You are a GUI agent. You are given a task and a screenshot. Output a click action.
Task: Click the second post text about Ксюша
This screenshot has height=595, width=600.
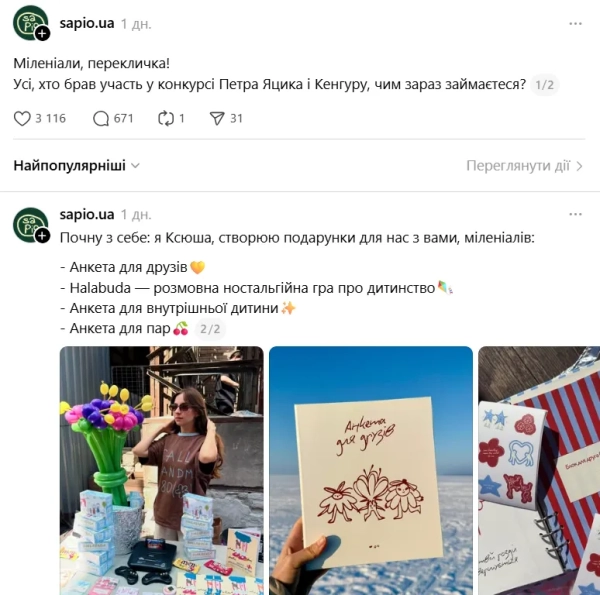click(x=297, y=238)
